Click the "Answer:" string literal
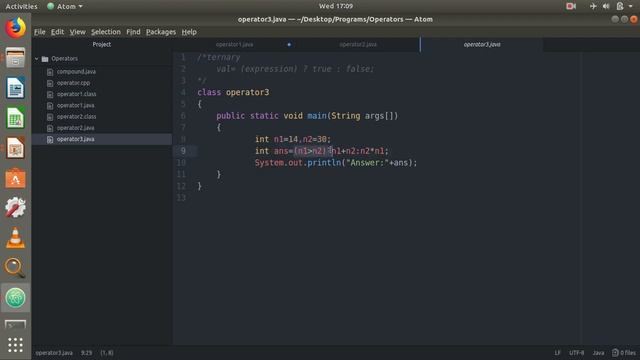Viewport: 640px width, 360px height. point(367,163)
